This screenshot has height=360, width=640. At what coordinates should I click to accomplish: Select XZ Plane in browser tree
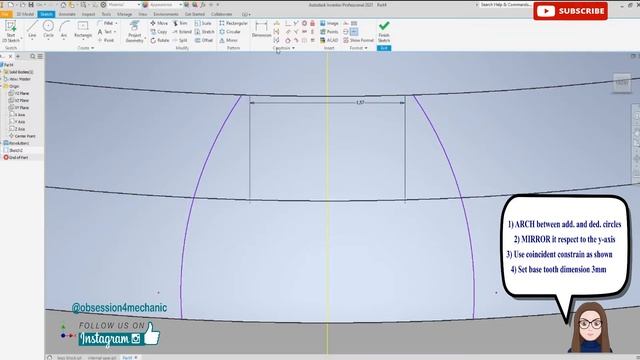click(19, 100)
